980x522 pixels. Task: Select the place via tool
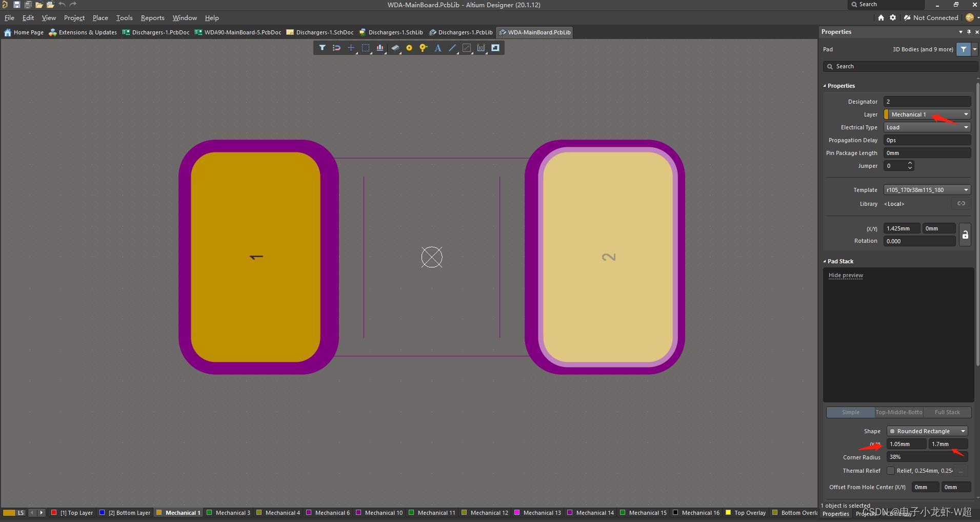(423, 48)
